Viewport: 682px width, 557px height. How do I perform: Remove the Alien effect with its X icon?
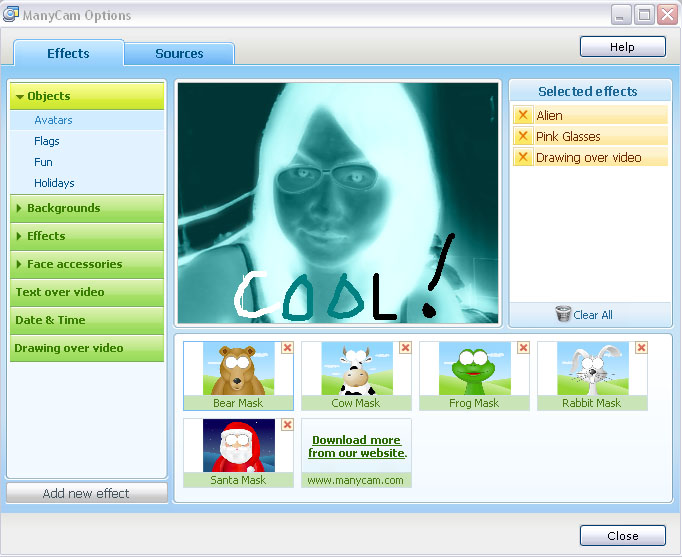point(523,115)
